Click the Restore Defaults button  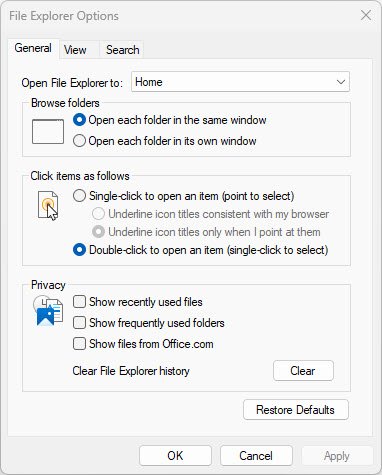click(296, 410)
